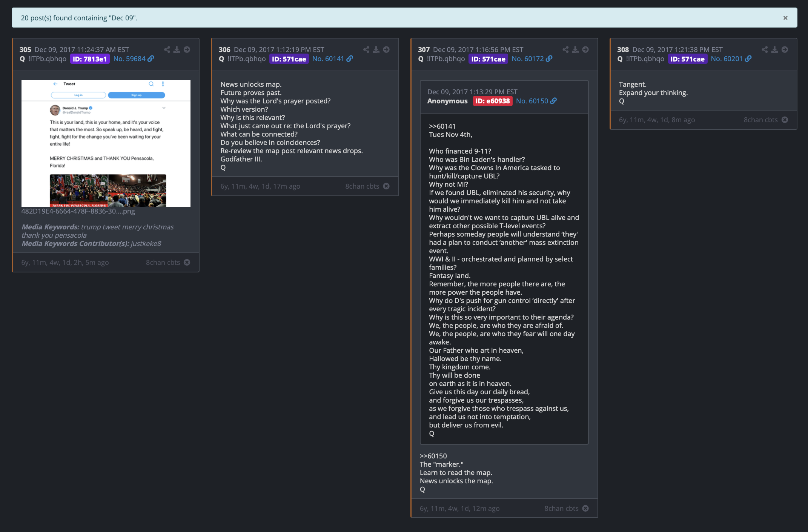Viewport: 808px width, 532px height.
Task: Filter by ID: 571cae badge on post 306
Action: tap(289, 59)
